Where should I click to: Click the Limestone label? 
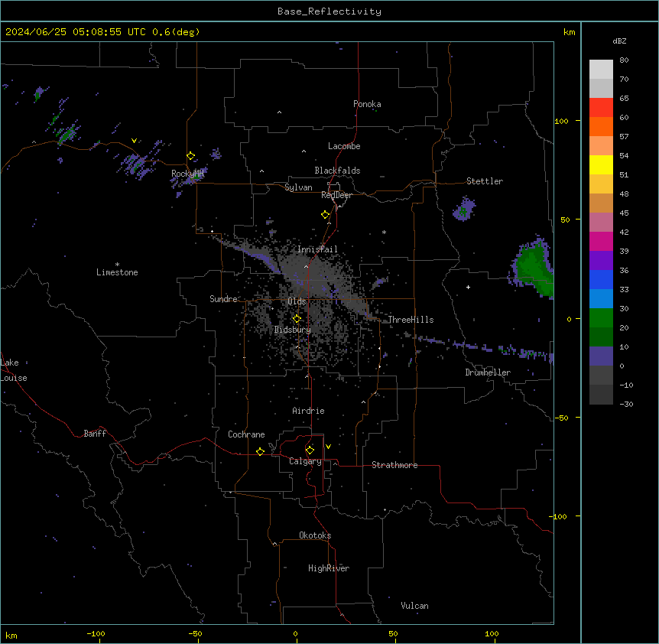tap(117, 272)
